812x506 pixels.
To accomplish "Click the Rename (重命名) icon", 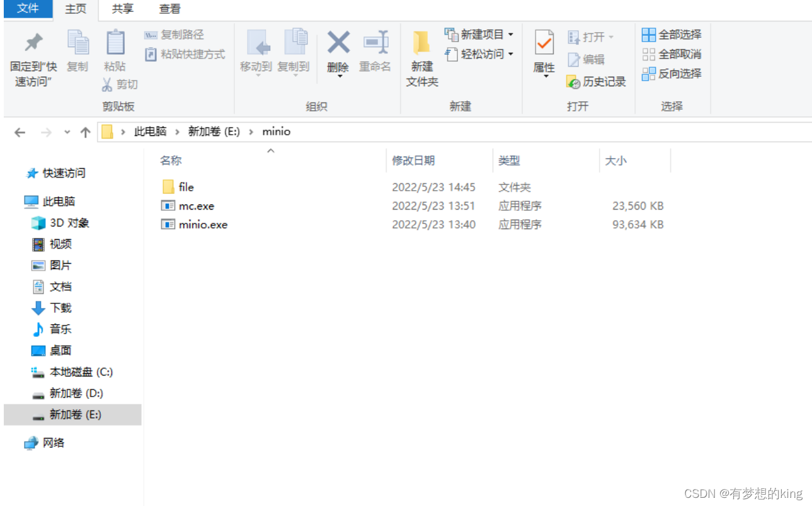I will coord(375,42).
